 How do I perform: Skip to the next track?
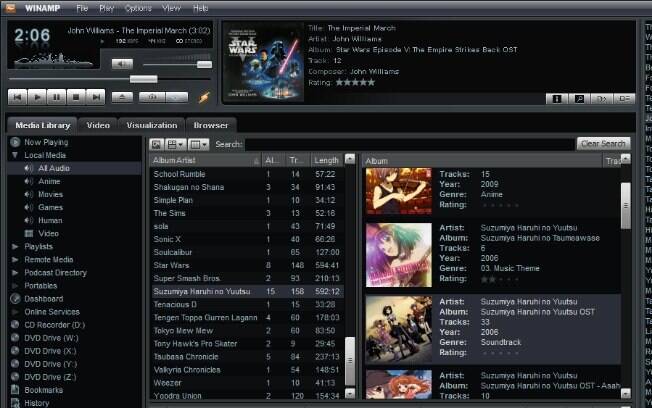pos(96,97)
